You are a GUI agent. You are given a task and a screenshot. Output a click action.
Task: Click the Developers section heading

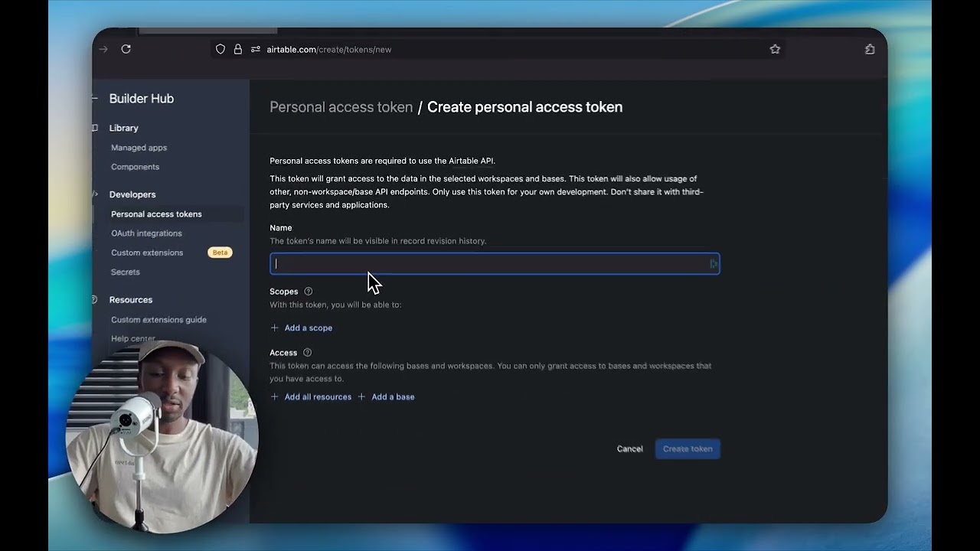132,194
